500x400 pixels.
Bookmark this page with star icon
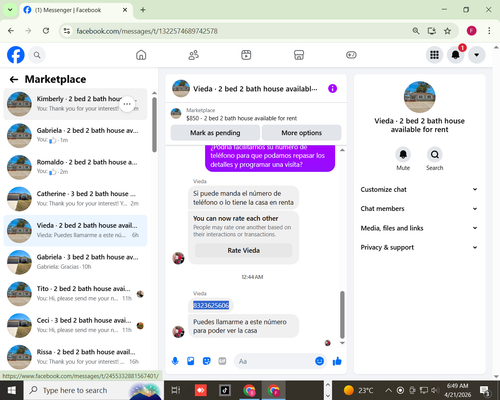[447, 31]
